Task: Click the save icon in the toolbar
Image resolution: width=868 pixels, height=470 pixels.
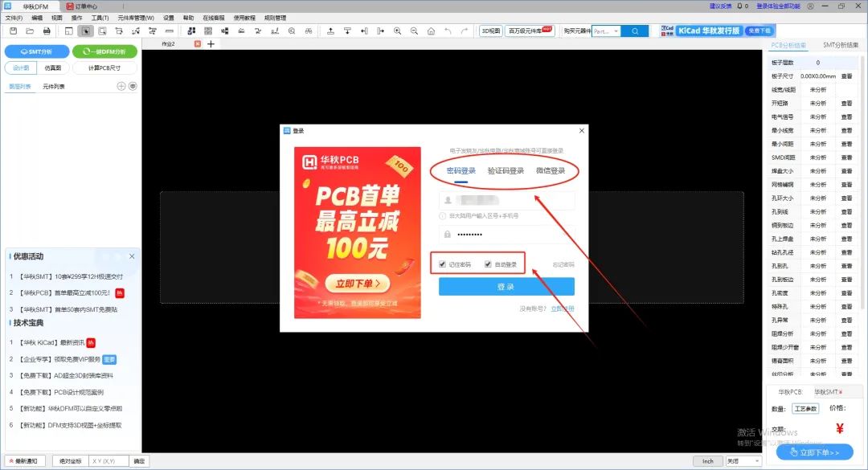Action: 14,31
